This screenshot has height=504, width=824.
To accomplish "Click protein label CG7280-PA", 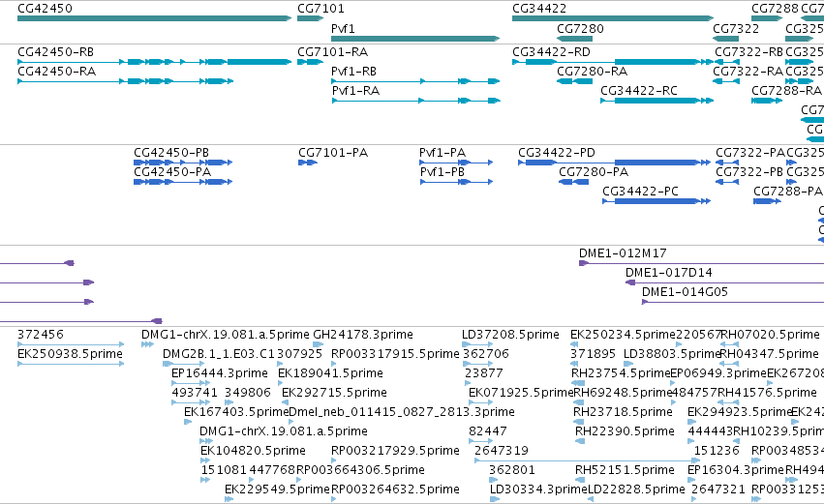I will pyautogui.click(x=594, y=172).
